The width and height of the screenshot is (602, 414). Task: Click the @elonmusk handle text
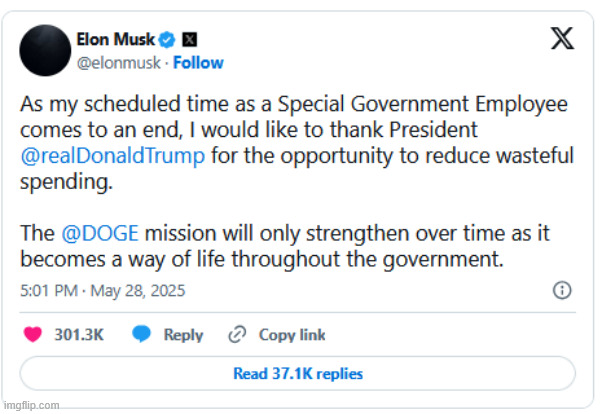pyautogui.click(x=119, y=63)
